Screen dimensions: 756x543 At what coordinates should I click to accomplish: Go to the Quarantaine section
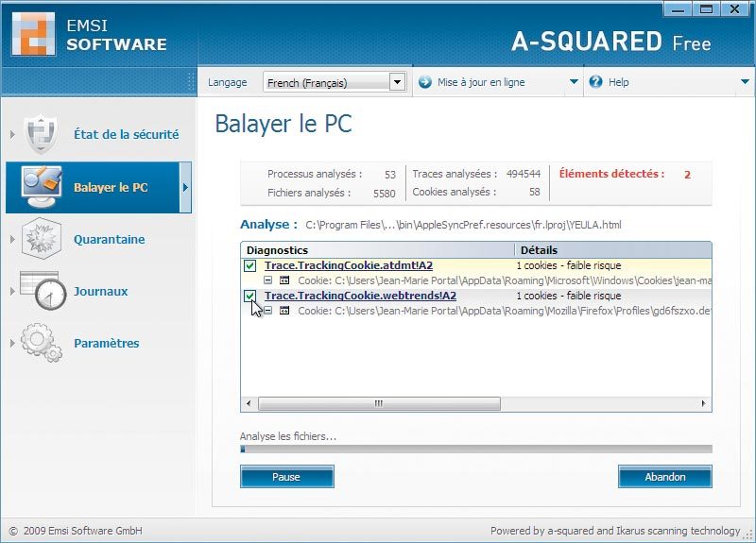[x=109, y=239]
